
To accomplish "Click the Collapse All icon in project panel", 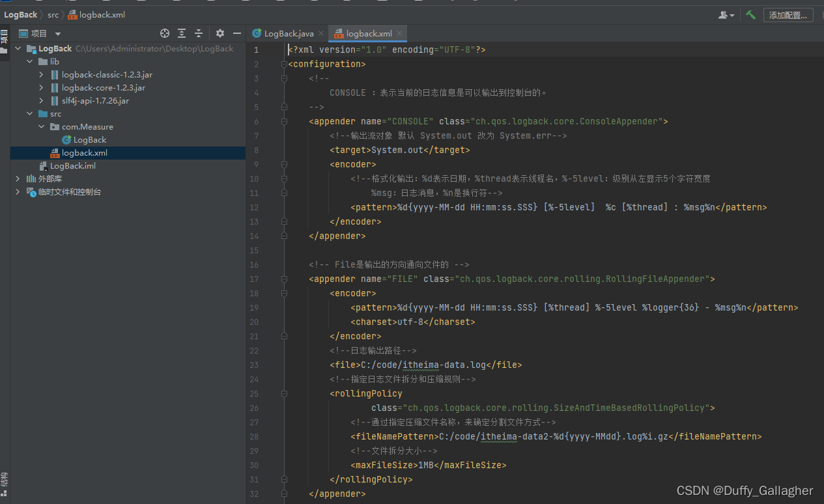I will click(x=199, y=33).
